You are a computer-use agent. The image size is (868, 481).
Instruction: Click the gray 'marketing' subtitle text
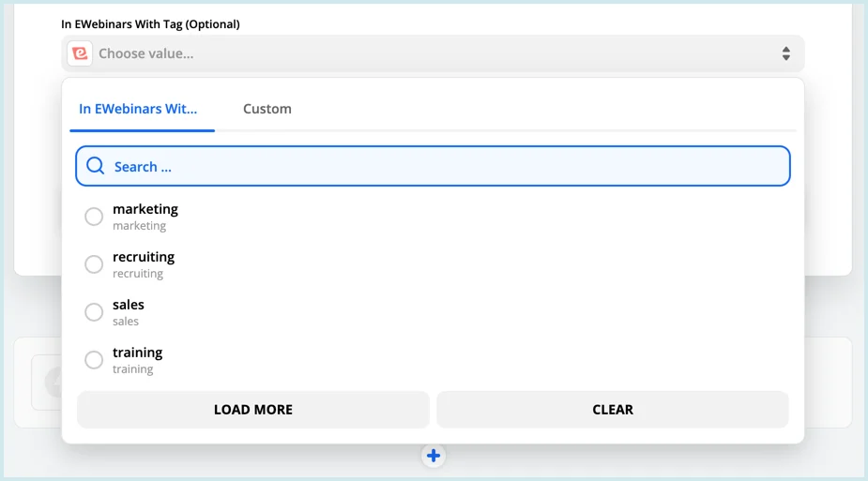pos(140,226)
